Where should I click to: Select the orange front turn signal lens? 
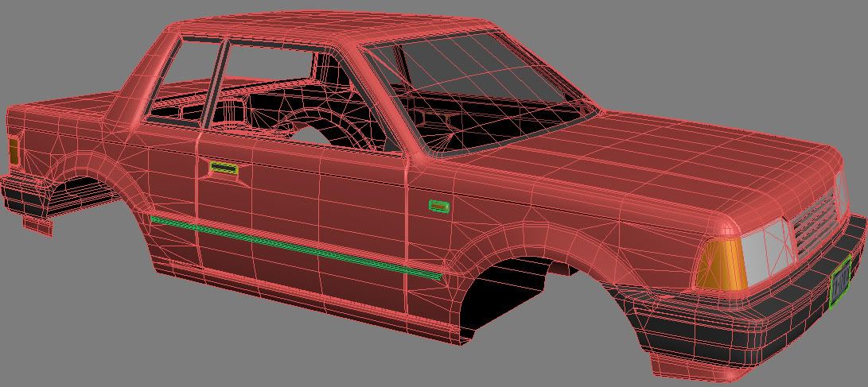click(721, 264)
